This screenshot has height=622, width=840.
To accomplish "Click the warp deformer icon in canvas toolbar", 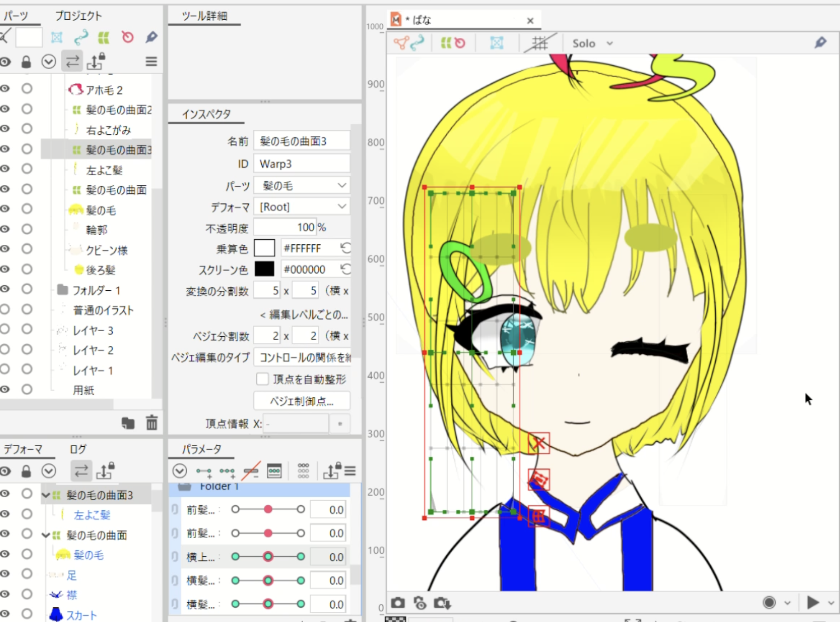I will coord(446,43).
